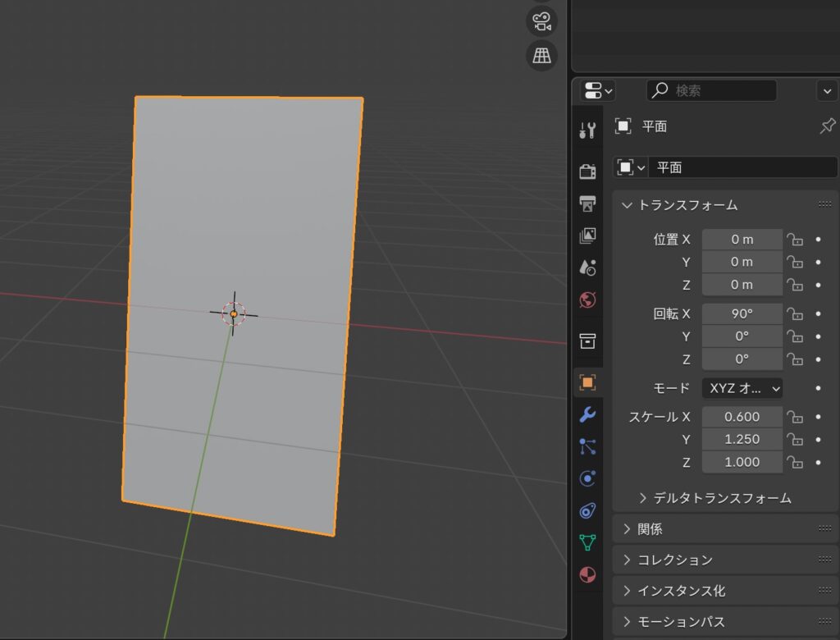
Task: Open the Material properties tab
Action: 587,574
